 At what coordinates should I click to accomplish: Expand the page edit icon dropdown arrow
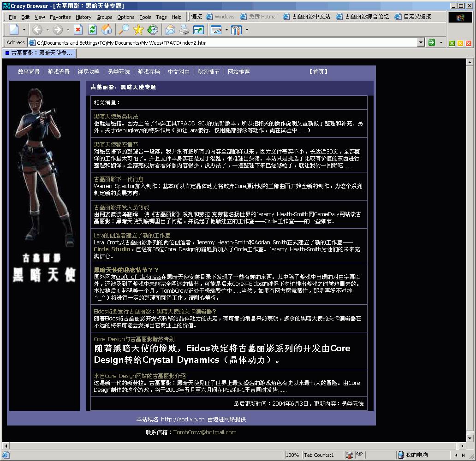click(x=226, y=30)
